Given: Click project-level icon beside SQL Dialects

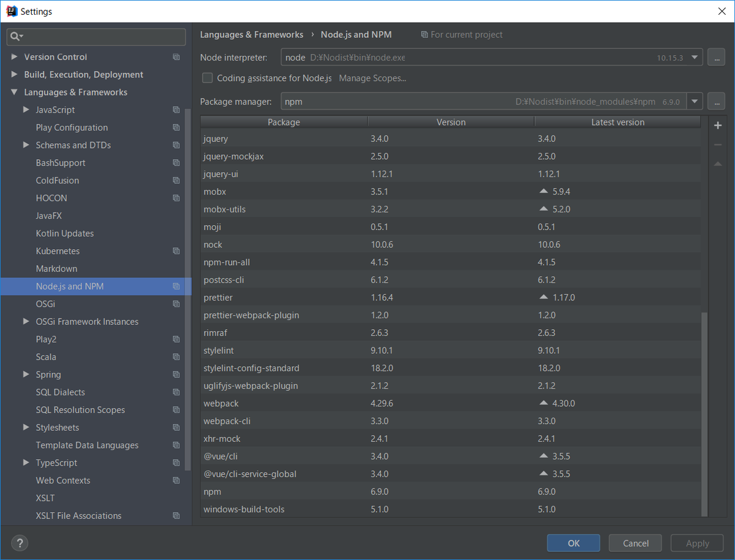Looking at the screenshot, I should click(176, 392).
